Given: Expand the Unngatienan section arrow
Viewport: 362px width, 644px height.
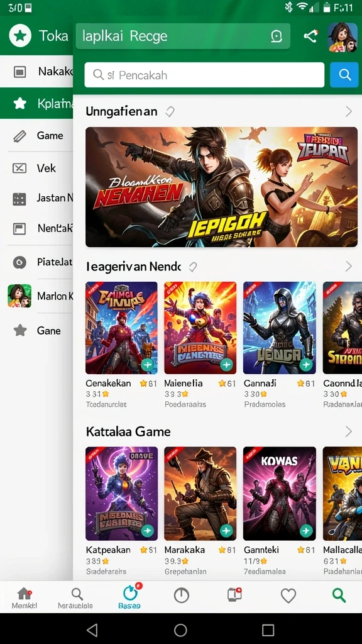Looking at the screenshot, I should [348, 111].
